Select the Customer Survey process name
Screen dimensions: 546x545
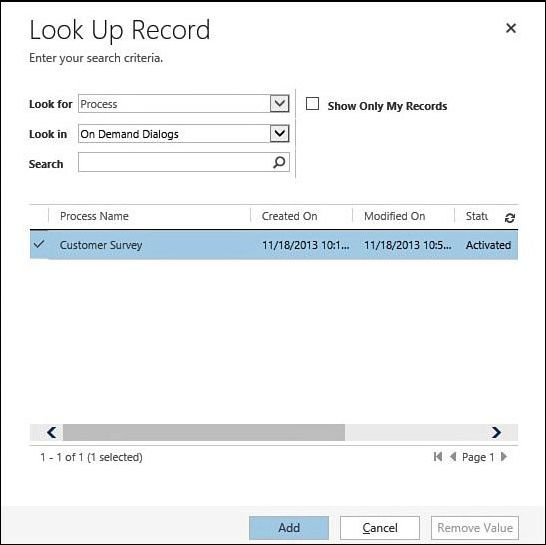101,245
